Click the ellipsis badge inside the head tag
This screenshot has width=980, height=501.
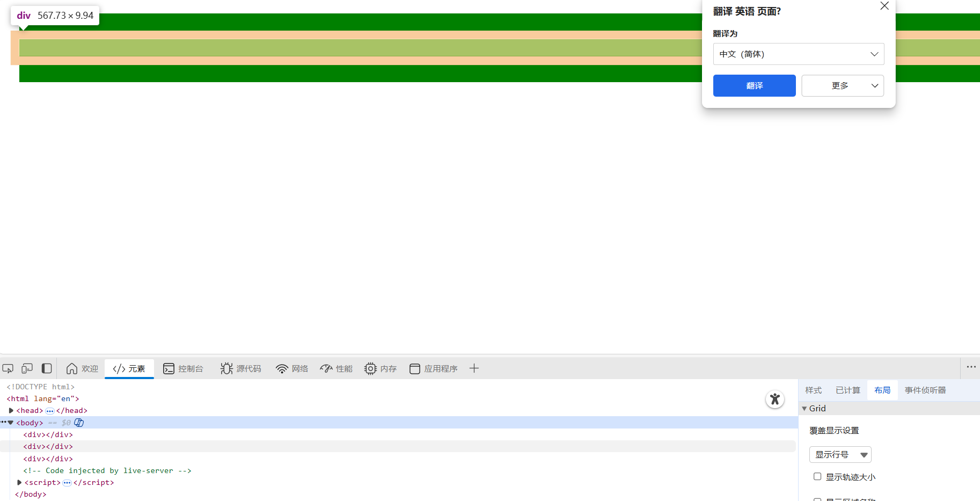tap(50, 411)
